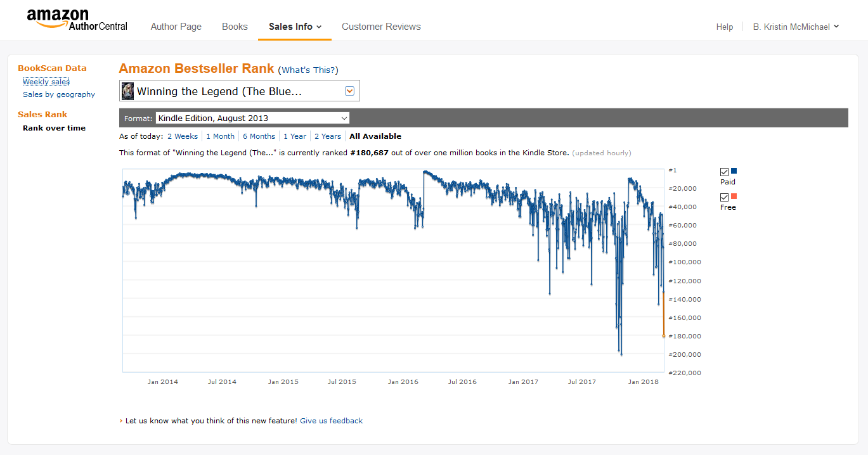The height and width of the screenshot is (455, 868).
Task: Click the orange latest-rank endpoint on the chart
Action: point(664,336)
